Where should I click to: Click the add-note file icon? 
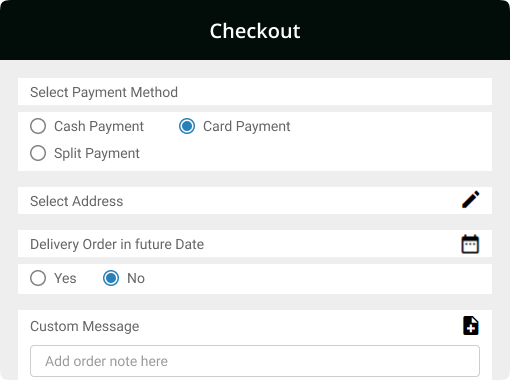click(471, 325)
